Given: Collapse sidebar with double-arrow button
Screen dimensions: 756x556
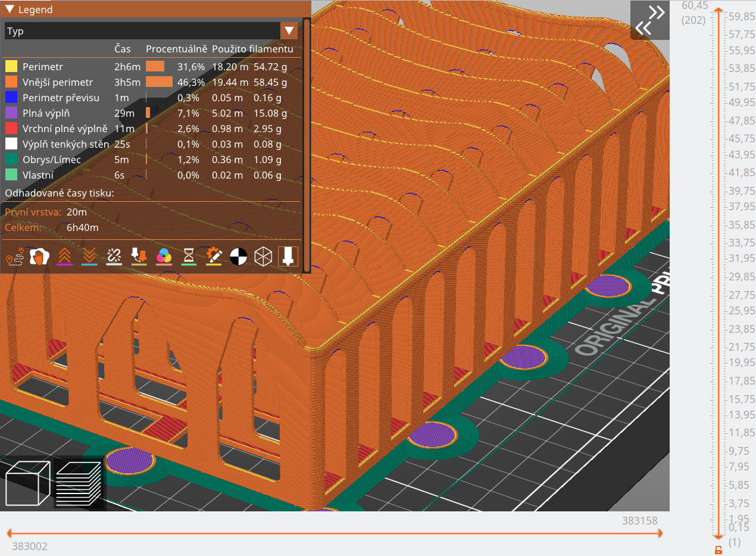Looking at the screenshot, I should 649,20.
